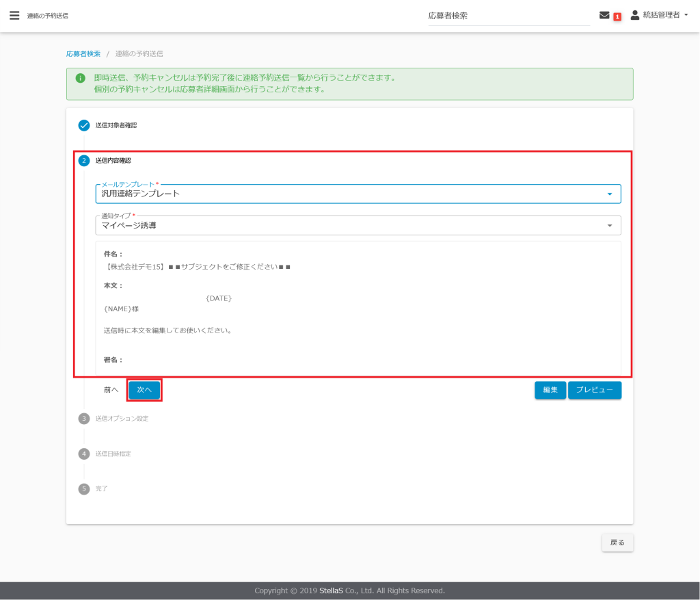Focus the 応募者検索 search field
Viewport: 700px width, 600px height.
click(x=509, y=16)
